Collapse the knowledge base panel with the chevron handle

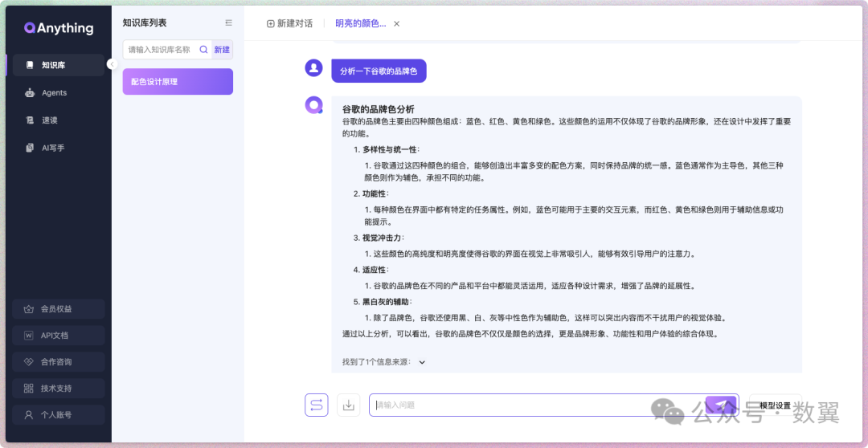pyautogui.click(x=112, y=64)
